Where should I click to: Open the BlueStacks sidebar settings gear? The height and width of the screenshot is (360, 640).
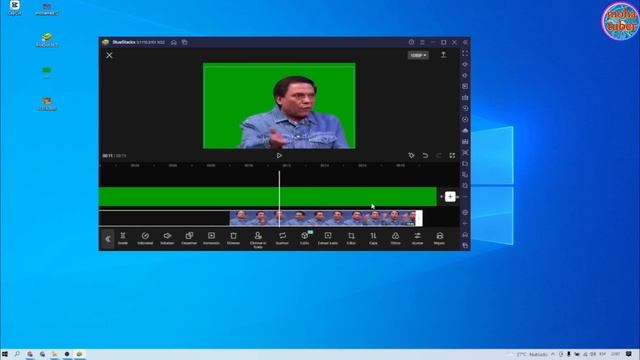[x=465, y=212]
